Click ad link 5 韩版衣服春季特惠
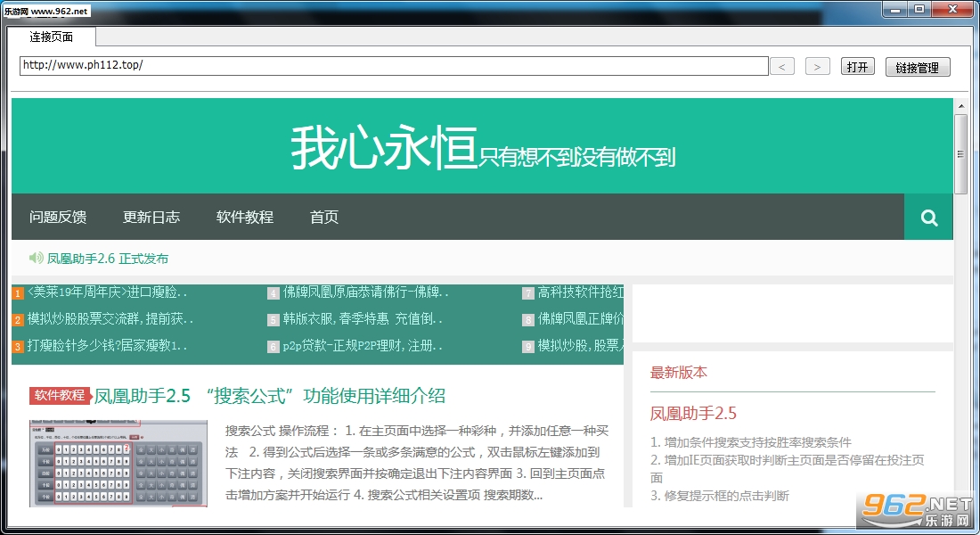 point(362,319)
